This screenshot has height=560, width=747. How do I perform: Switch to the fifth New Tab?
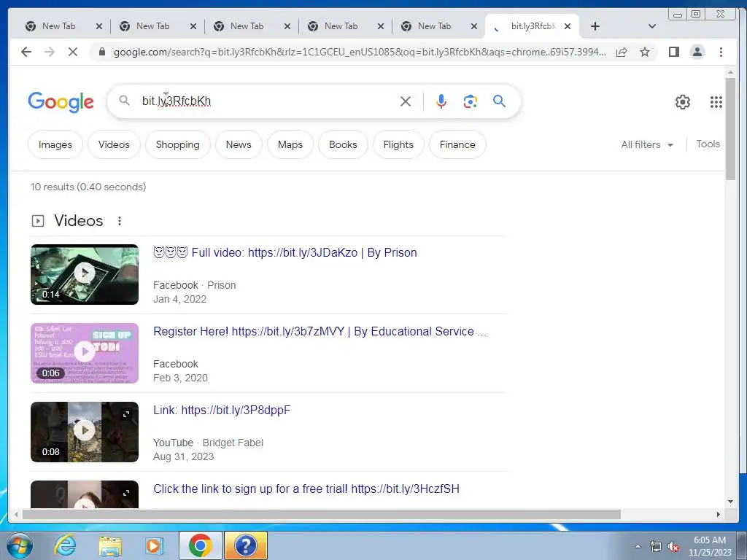(x=434, y=26)
